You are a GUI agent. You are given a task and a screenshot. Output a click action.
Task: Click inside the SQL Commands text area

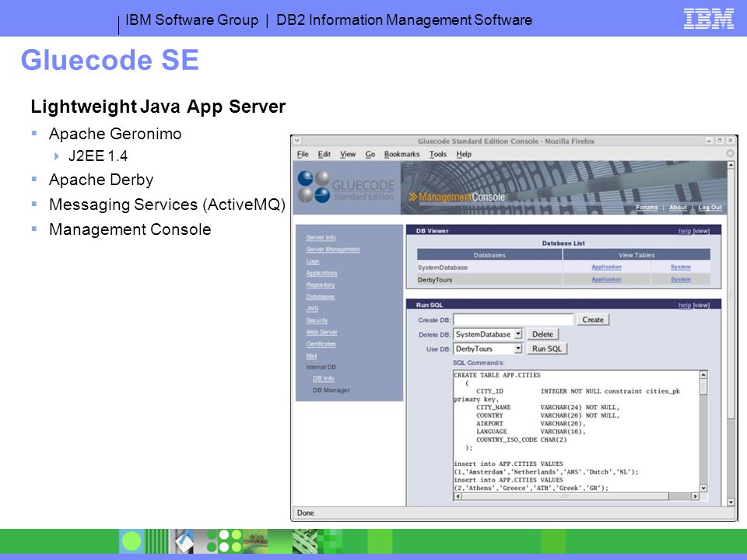(577, 431)
